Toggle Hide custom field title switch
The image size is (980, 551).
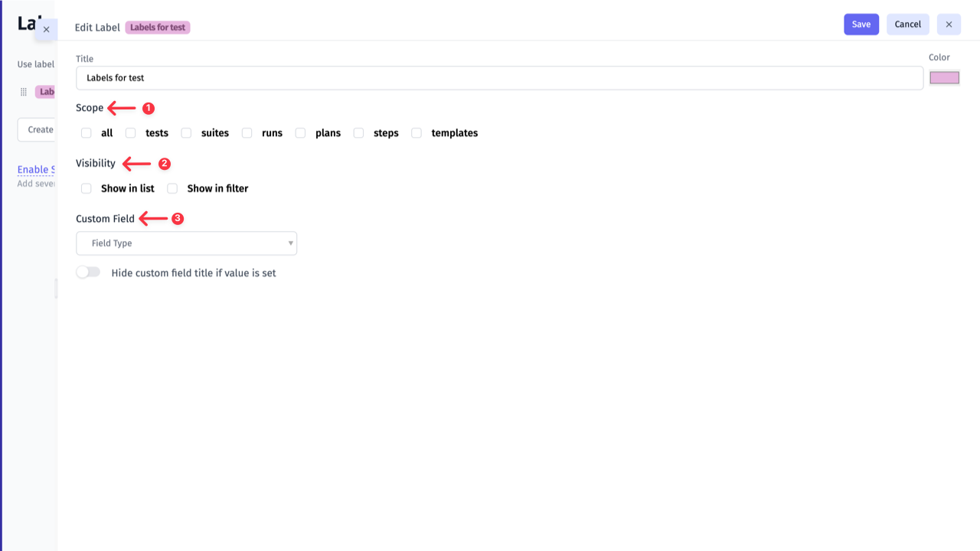coord(88,272)
